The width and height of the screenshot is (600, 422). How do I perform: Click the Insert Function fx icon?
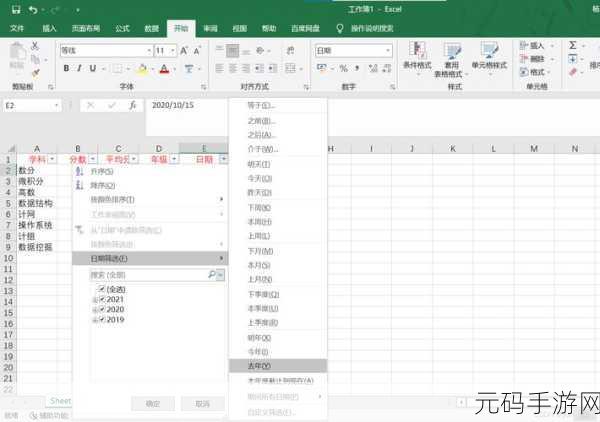coord(132,105)
